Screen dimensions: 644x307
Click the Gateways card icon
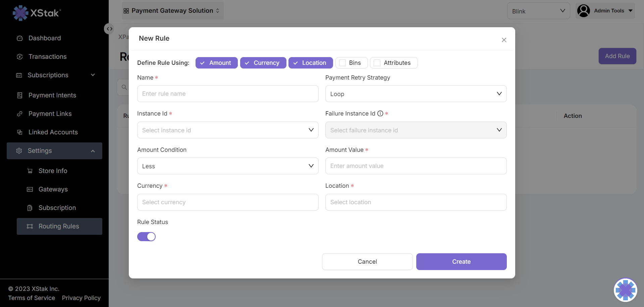click(30, 189)
